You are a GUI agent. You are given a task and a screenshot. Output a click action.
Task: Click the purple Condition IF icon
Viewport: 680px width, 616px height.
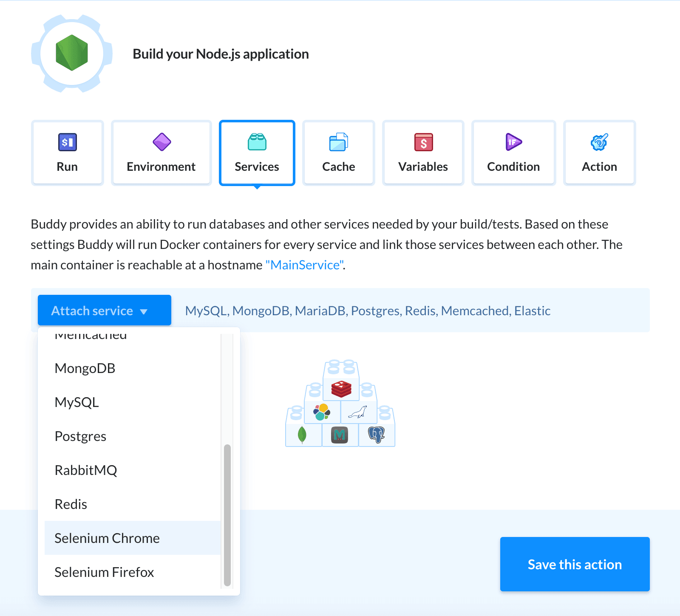click(x=513, y=142)
